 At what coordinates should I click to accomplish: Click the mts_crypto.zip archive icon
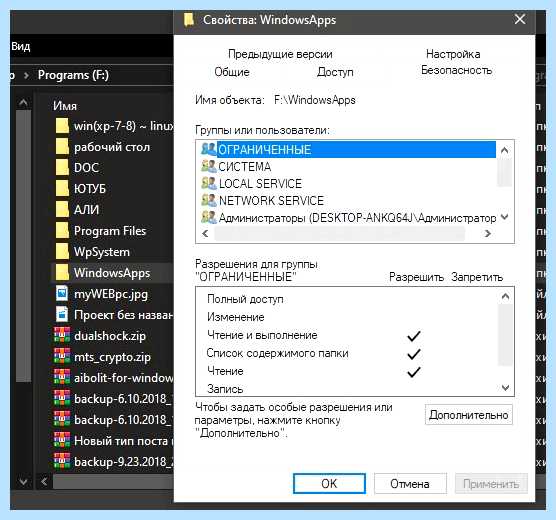coord(62,356)
